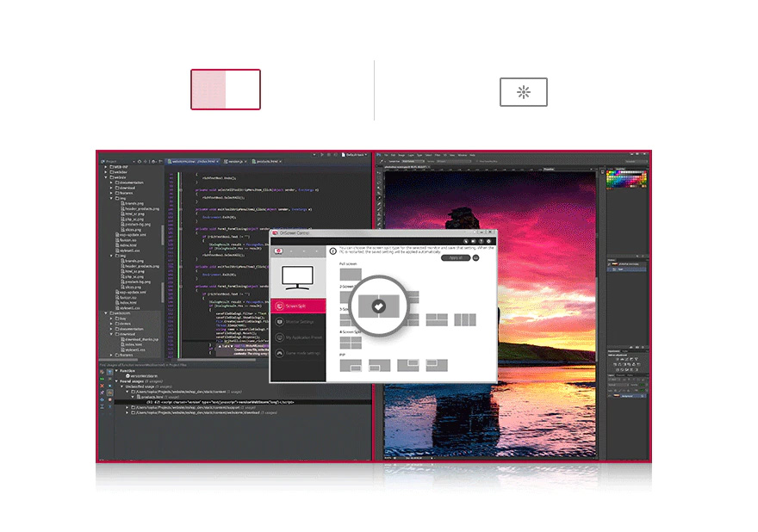Open Monitor Settings in the sidebar
The height and width of the screenshot is (532, 758).
point(298,322)
